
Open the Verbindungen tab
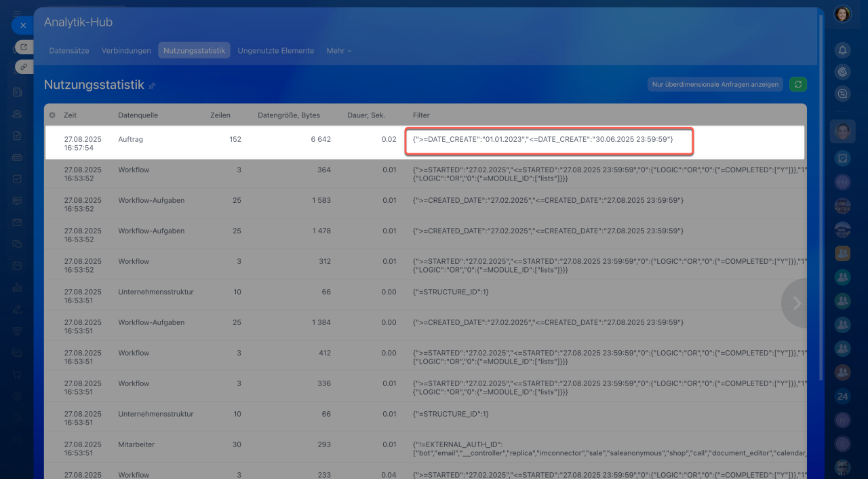[x=126, y=51]
